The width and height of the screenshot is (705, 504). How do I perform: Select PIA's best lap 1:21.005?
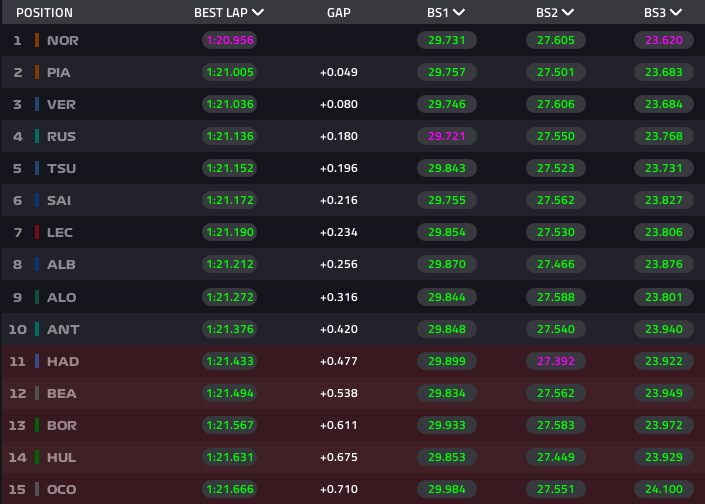click(230, 72)
